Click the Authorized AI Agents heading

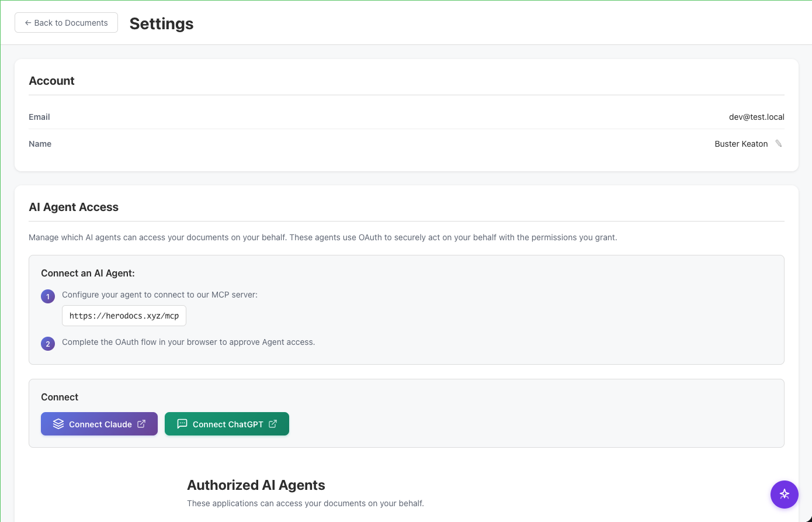tap(256, 485)
